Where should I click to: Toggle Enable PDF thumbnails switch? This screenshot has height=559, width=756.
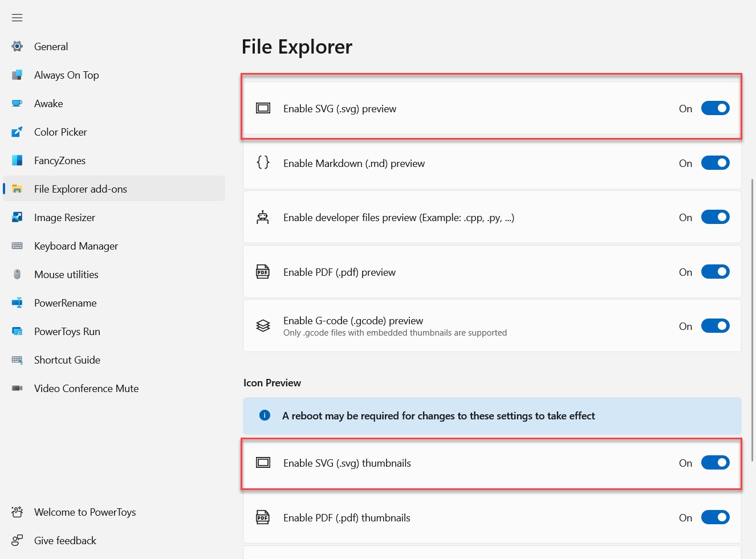pos(715,517)
